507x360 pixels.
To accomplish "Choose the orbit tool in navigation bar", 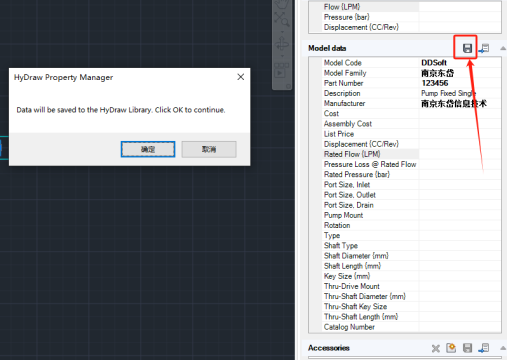I will pos(282,44).
